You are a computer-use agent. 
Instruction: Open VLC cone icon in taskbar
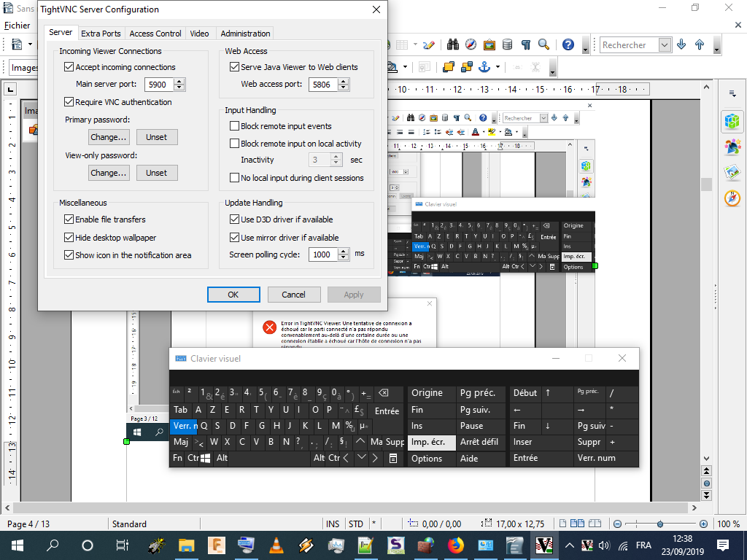(276, 545)
